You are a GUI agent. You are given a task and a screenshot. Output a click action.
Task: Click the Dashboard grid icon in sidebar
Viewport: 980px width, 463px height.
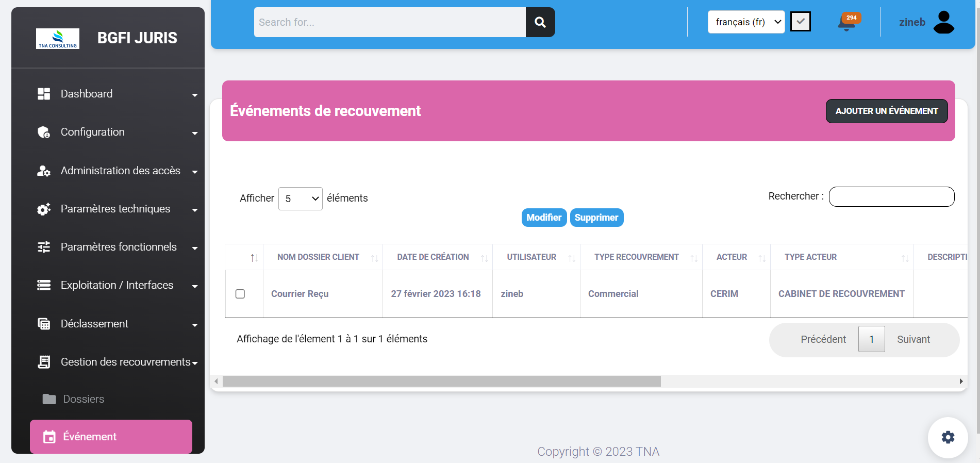pos(44,94)
